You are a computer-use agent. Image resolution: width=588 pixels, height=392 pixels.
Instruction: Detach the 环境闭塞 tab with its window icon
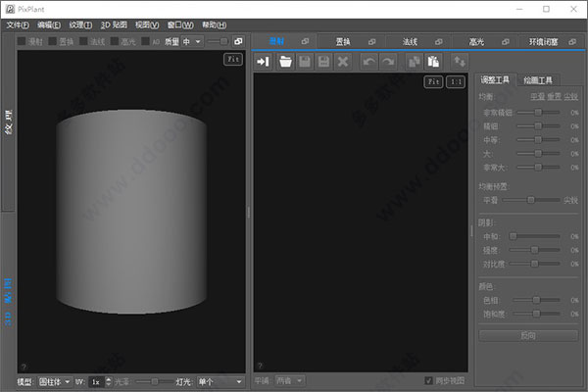[x=572, y=41]
